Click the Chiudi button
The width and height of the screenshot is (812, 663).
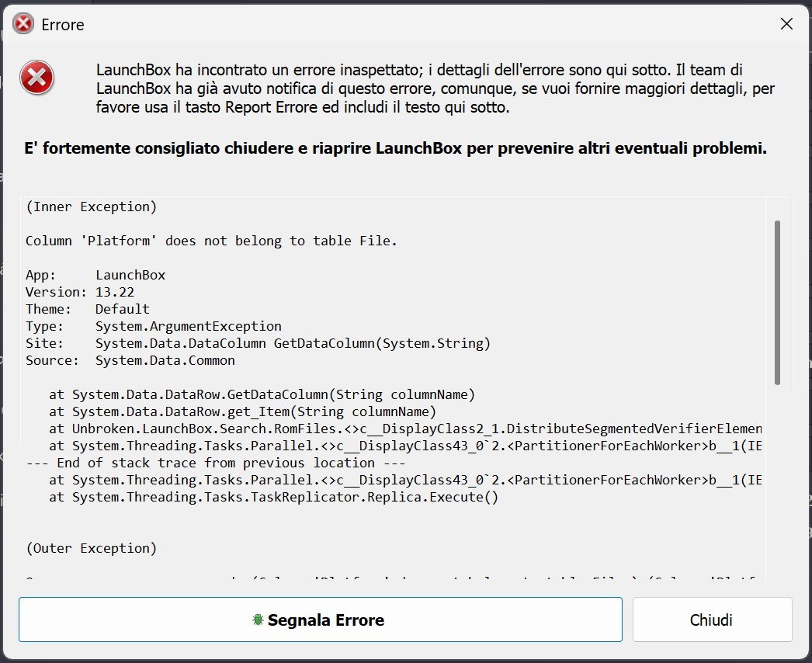click(712, 620)
